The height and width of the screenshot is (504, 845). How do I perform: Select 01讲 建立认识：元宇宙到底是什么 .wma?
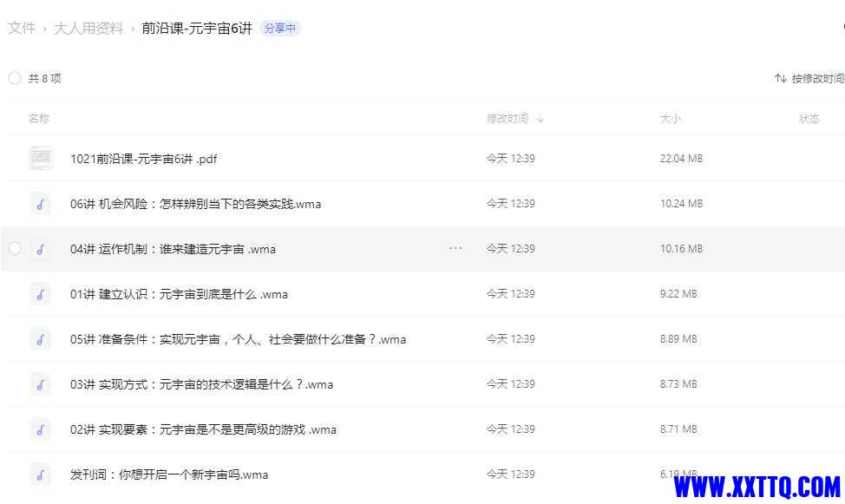[179, 294]
